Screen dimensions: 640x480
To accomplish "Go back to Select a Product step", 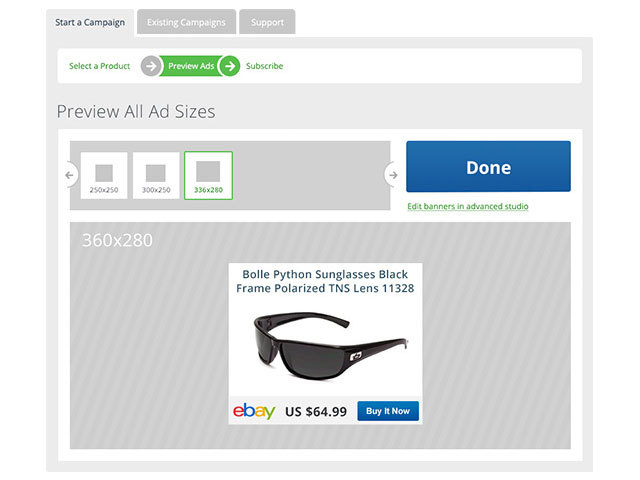I will [x=99, y=66].
